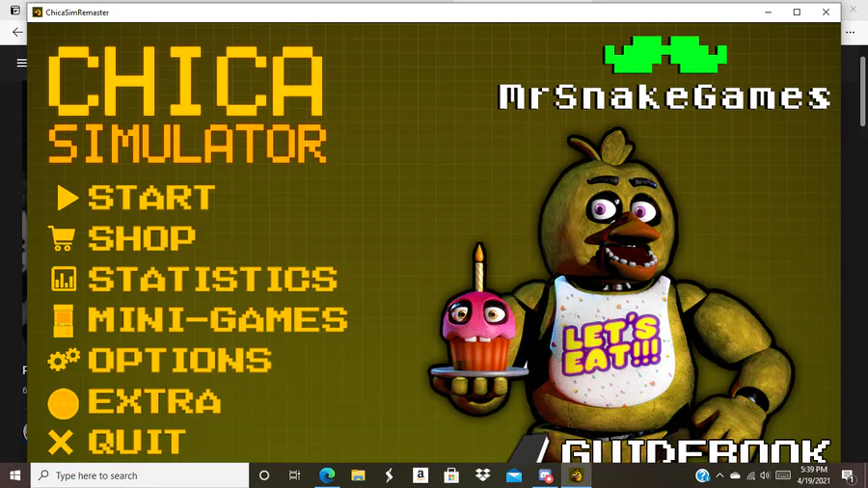868x488 pixels.
Task: Close the ChicaSimRemaster window
Action: click(x=826, y=13)
